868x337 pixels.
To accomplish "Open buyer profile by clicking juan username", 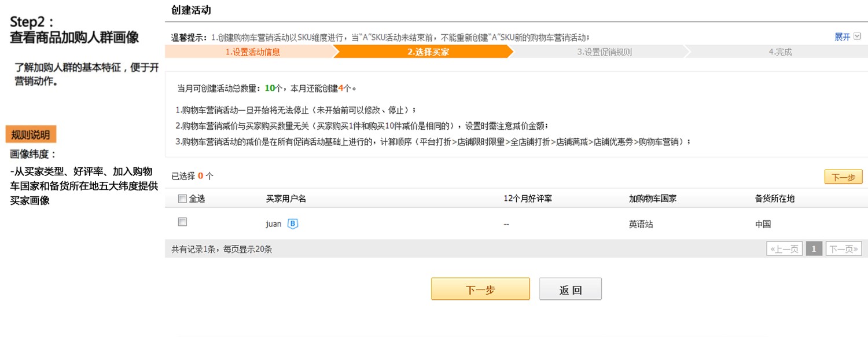I will 273,223.
